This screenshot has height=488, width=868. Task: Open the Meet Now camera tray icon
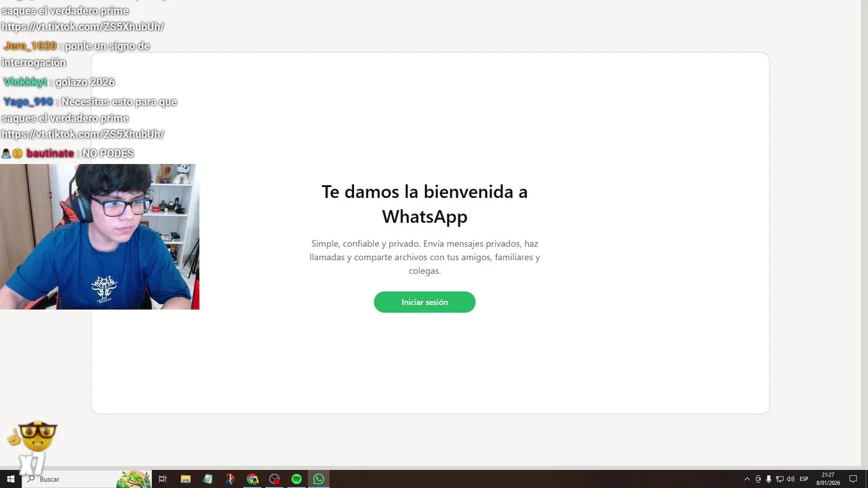pos(758,479)
